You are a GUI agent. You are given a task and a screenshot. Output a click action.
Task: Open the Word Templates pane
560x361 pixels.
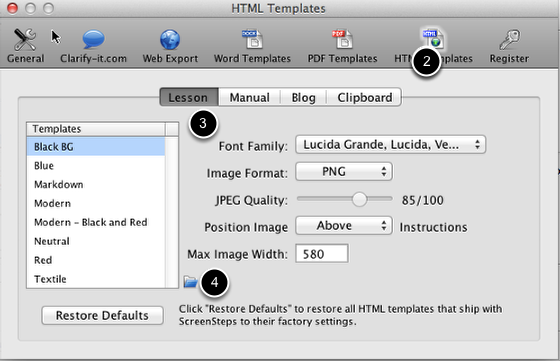pyautogui.click(x=252, y=46)
